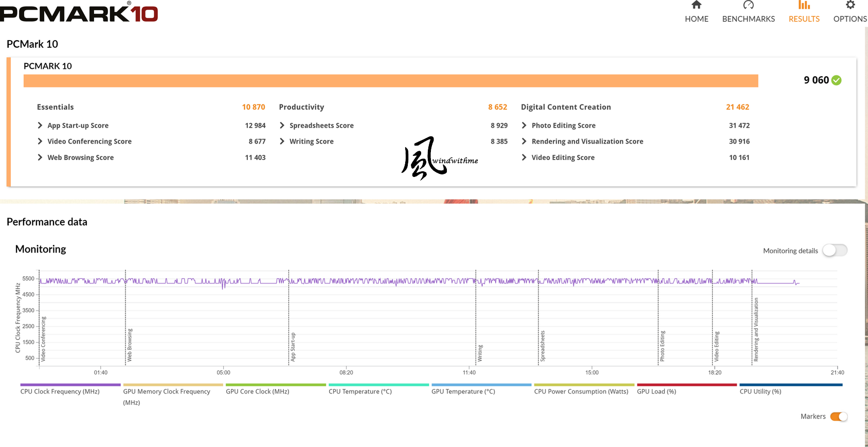Click the PCMark 10 logo
The width and height of the screenshot is (868, 447).
pyautogui.click(x=79, y=13)
